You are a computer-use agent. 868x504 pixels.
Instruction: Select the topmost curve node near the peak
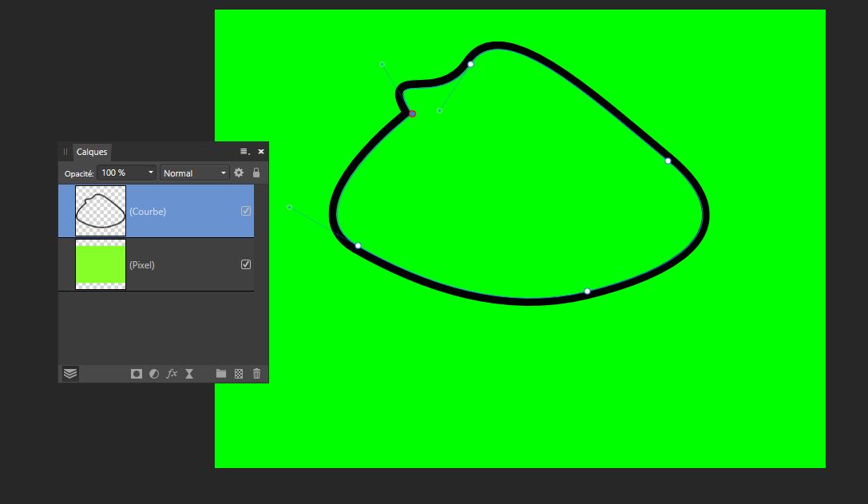tap(470, 64)
